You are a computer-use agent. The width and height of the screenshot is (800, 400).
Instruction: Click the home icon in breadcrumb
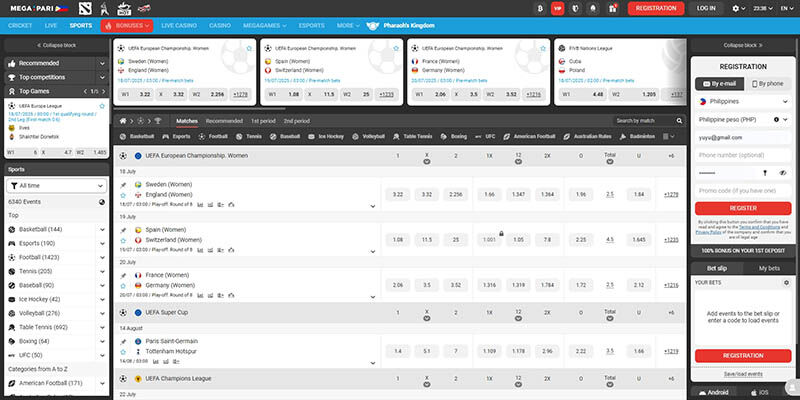(123, 121)
